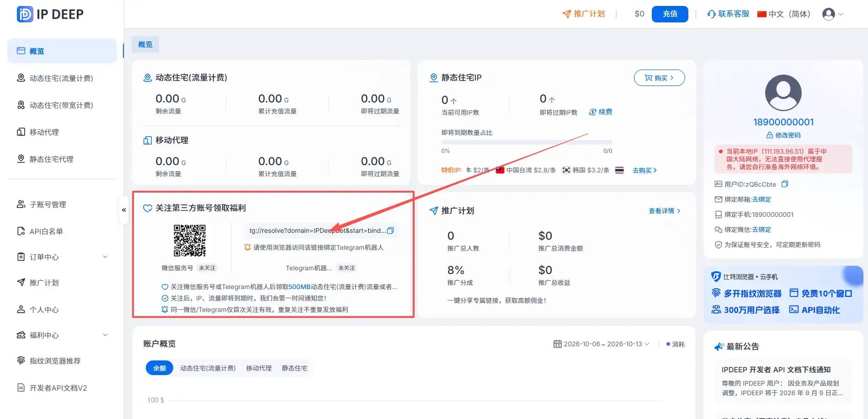
Task: Click the 未关注 tag beside Telegram机器
Action: pos(346,268)
